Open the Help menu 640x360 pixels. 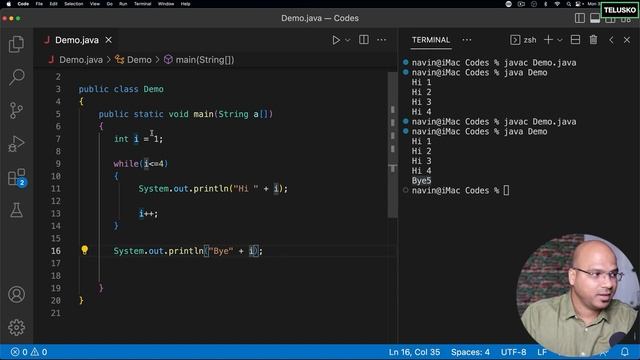coord(185,4)
